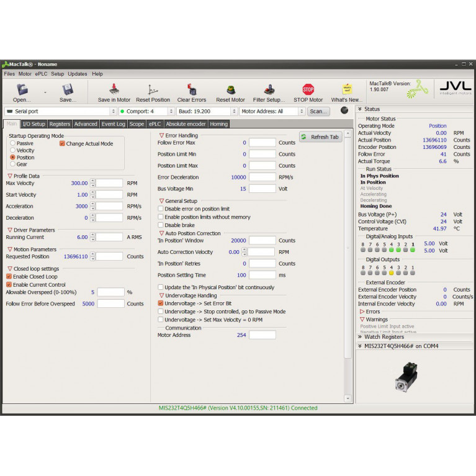The width and height of the screenshot is (476, 476).
Task: Switch to the Scope tab
Action: coord(137,124)
